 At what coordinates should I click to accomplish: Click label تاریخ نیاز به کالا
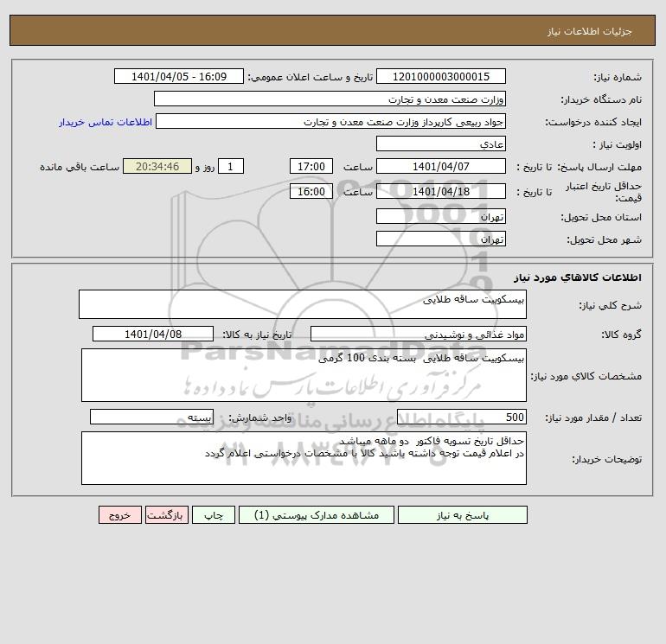coord(257,335)
